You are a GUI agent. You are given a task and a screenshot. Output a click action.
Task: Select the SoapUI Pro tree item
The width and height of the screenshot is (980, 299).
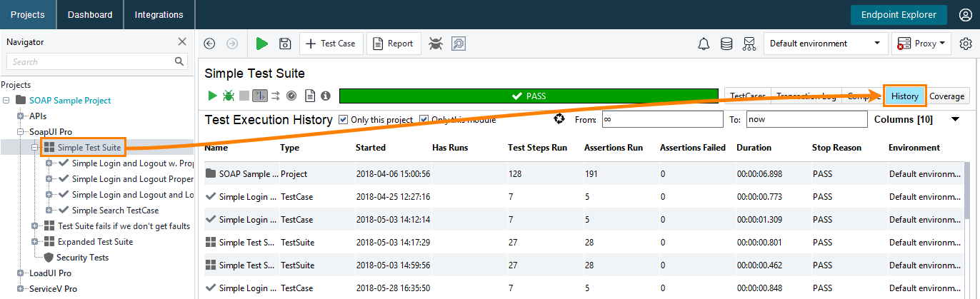click(50, 132)
